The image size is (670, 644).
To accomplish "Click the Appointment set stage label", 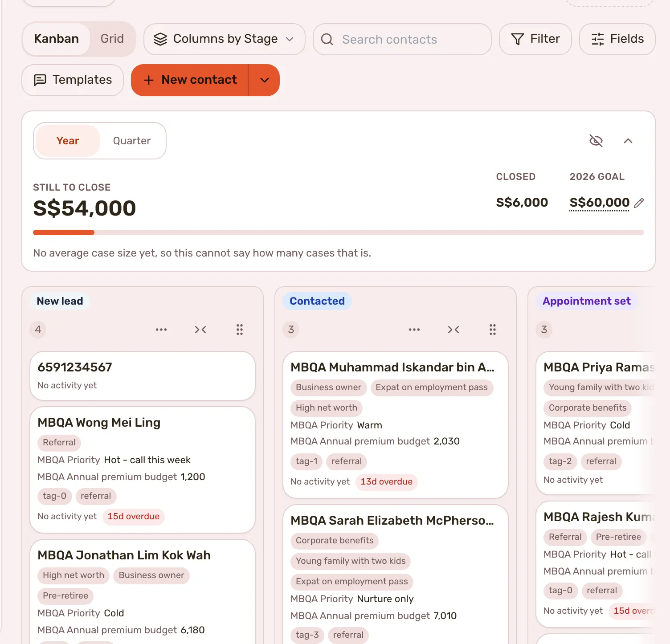I will 587,301.
